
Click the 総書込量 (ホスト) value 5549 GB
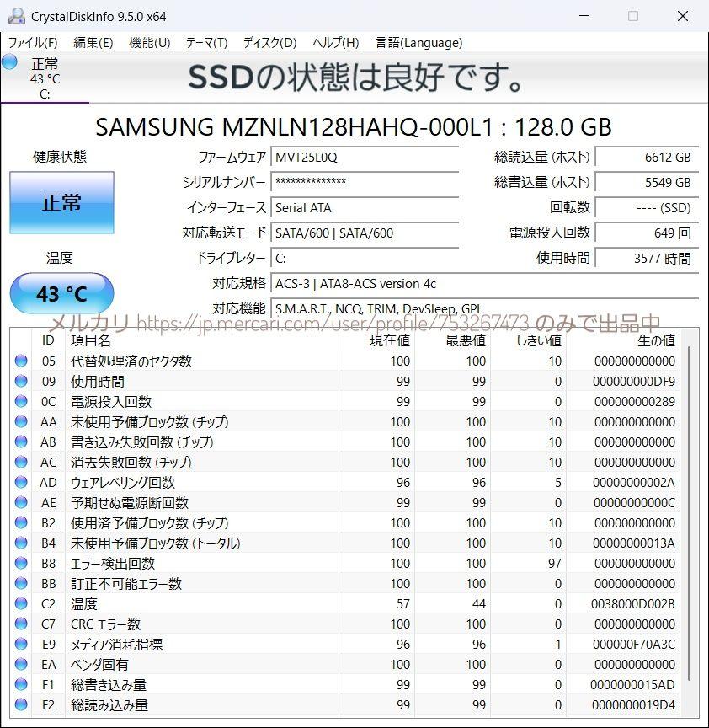click(647, 182)
